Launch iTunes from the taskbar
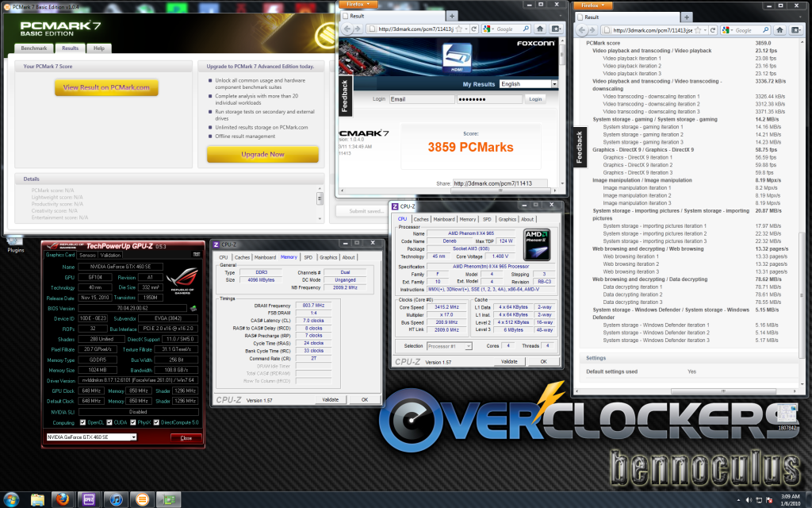812x508 pixels. (116, 499)
